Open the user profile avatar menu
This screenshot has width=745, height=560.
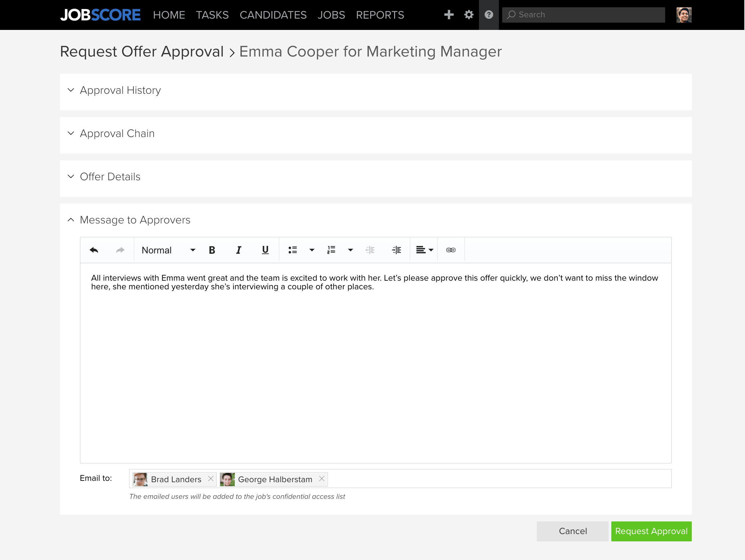click(684, 15)
